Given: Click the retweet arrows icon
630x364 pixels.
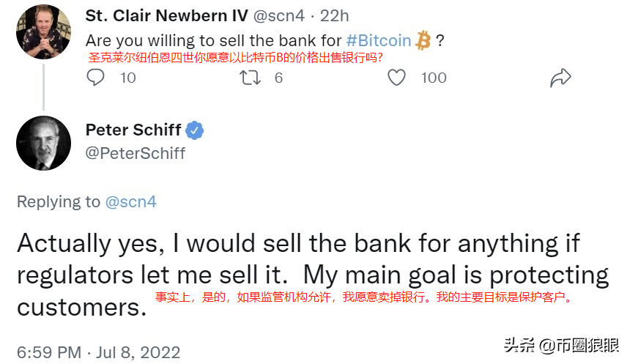Looking at the screenshot, I should coord(251,77).
